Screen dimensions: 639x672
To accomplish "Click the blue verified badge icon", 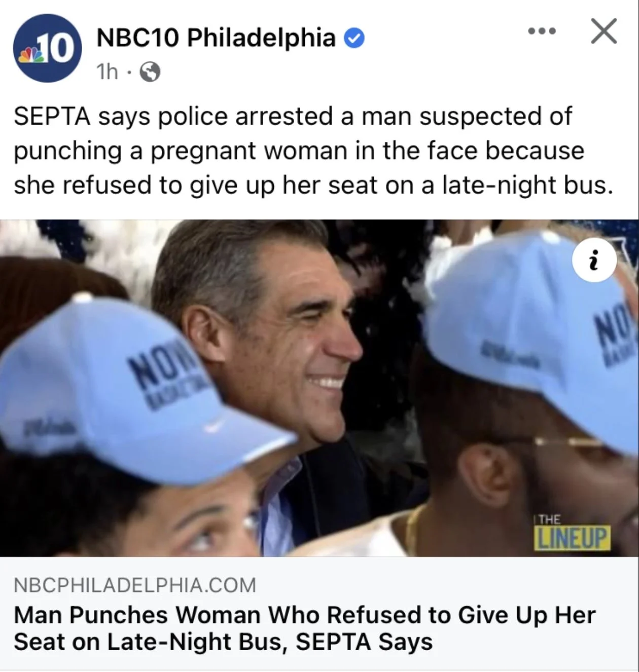I will (x=354, y=39).
